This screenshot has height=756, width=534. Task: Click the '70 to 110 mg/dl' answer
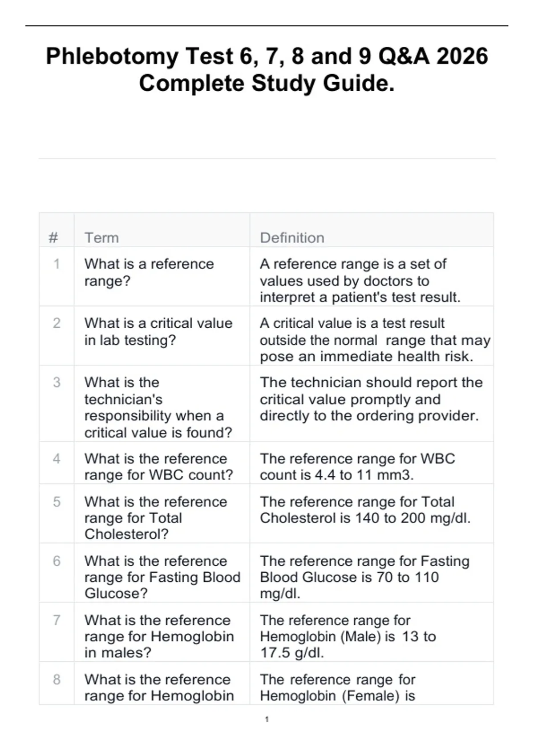click(x=364, y=577)
